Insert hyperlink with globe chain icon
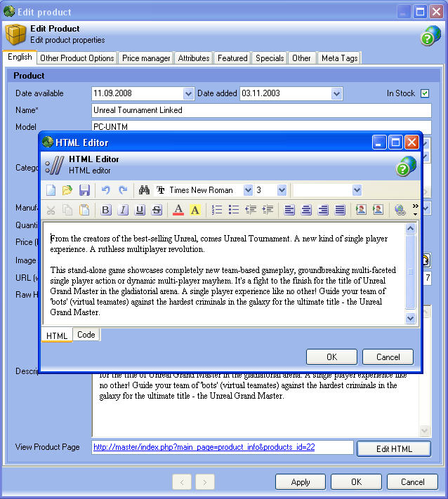 pyautogui.click(x=400, y=210)
